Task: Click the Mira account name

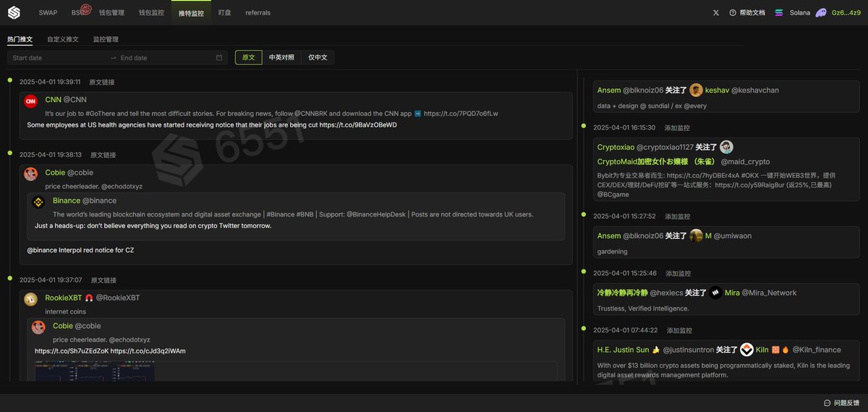Action: pyautogui.click(x=732, y=293)
